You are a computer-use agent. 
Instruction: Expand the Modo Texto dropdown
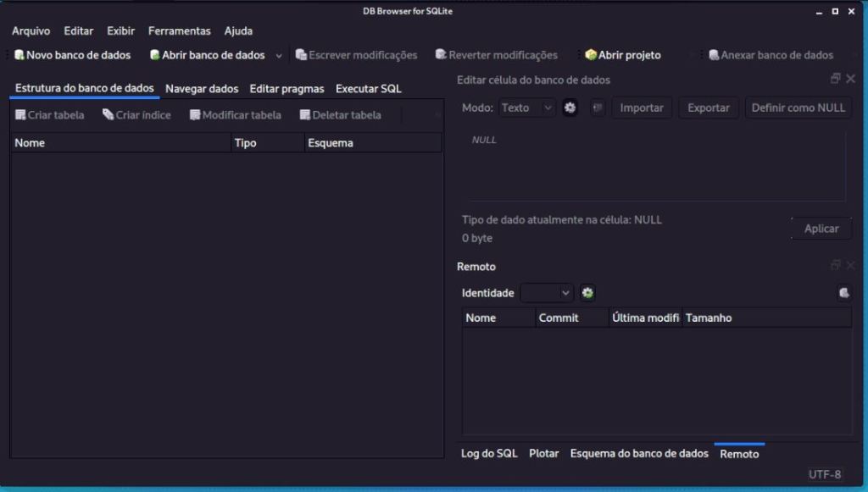(526, 108)
